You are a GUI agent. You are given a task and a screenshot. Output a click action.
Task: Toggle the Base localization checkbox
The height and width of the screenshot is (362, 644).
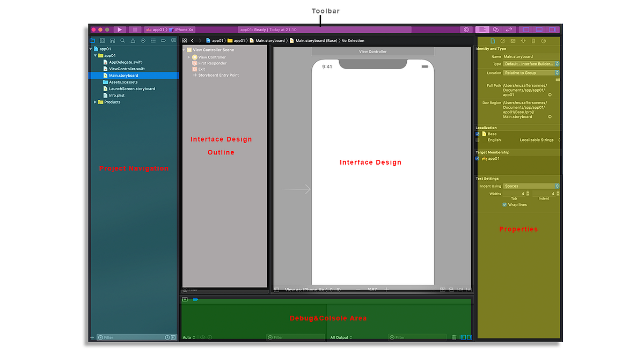[478, 134]
